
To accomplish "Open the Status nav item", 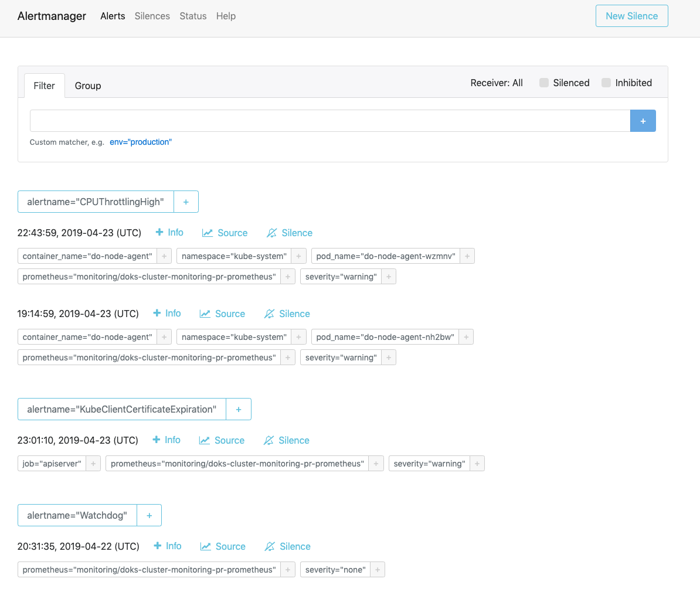I will tap(193, 16).
